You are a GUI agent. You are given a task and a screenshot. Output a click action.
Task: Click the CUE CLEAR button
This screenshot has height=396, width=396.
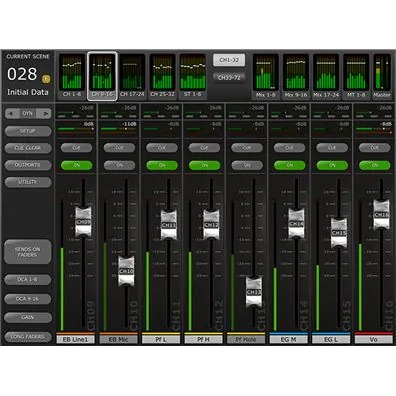click(x=28, y=148)
